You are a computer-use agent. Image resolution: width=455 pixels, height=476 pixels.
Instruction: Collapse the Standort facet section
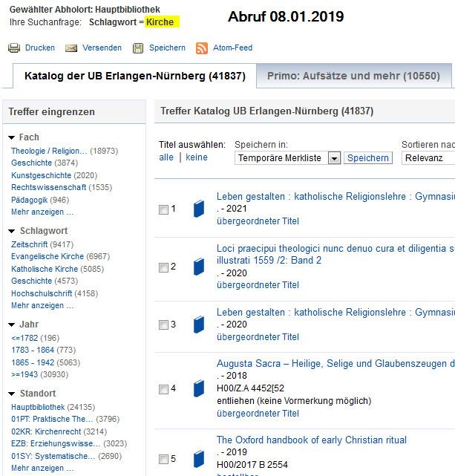tap(12, 394)
